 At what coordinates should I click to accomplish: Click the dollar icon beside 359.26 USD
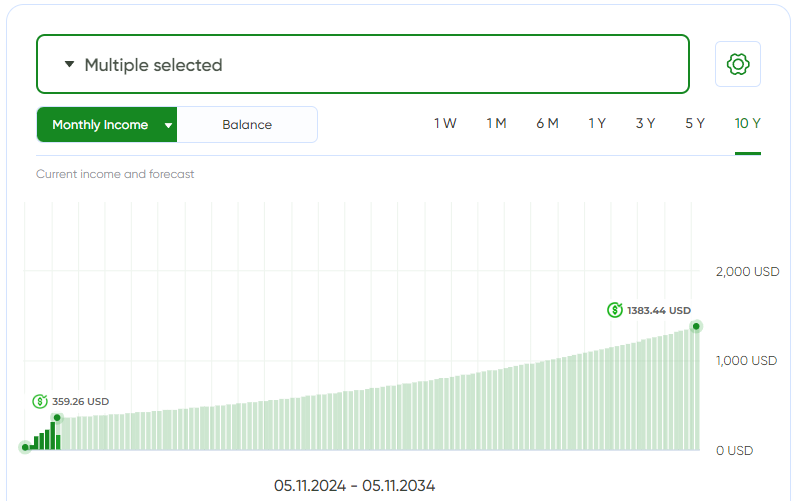point(40,401)
